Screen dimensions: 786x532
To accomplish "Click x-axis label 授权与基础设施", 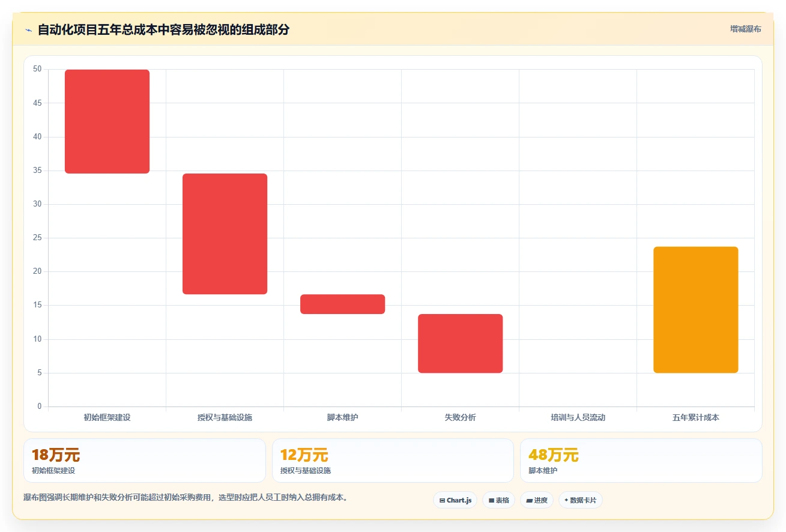I will (x=225, y=417).
